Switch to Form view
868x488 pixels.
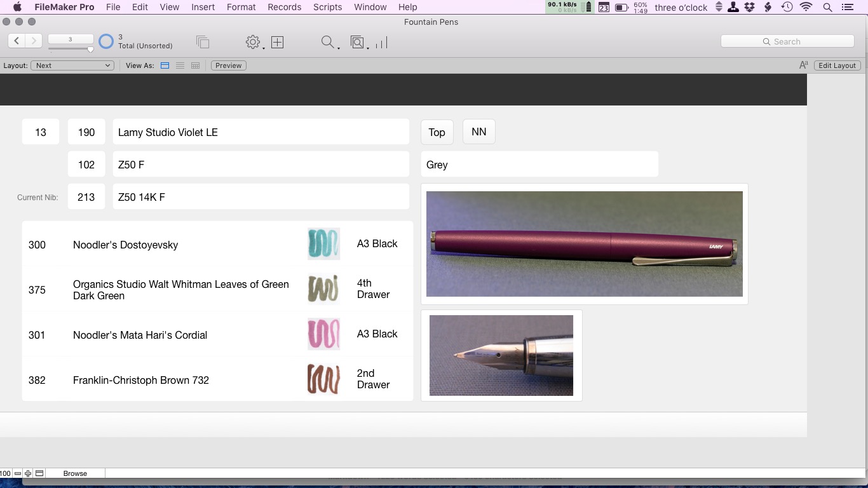(x=165, y=65)
